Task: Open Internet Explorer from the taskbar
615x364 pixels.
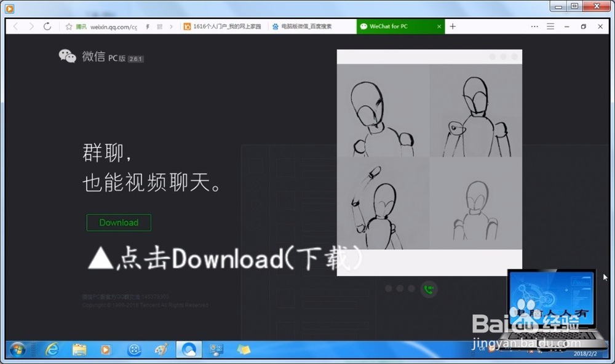Action: coord(52,349)
